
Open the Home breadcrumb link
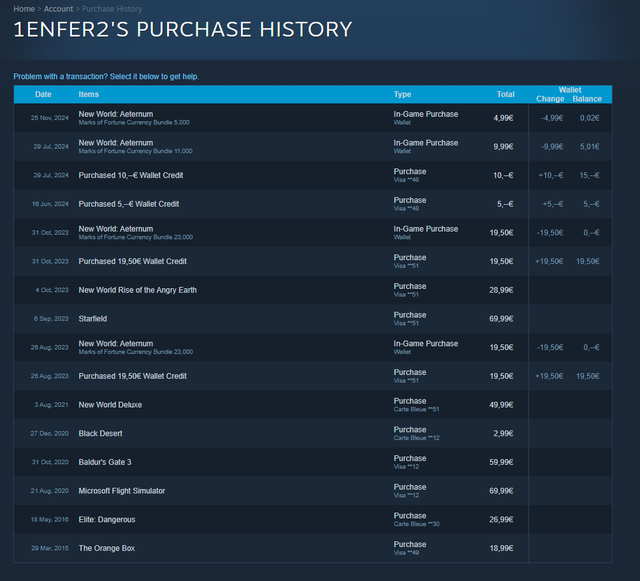pyautogui.click(x=24, y=9)
